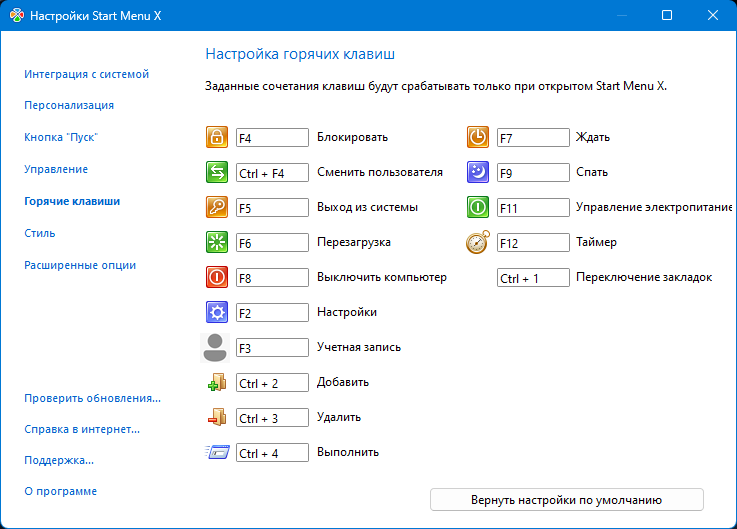Click the compass Таймер icon
Screen dimensions: 737x529
(478, 243)
